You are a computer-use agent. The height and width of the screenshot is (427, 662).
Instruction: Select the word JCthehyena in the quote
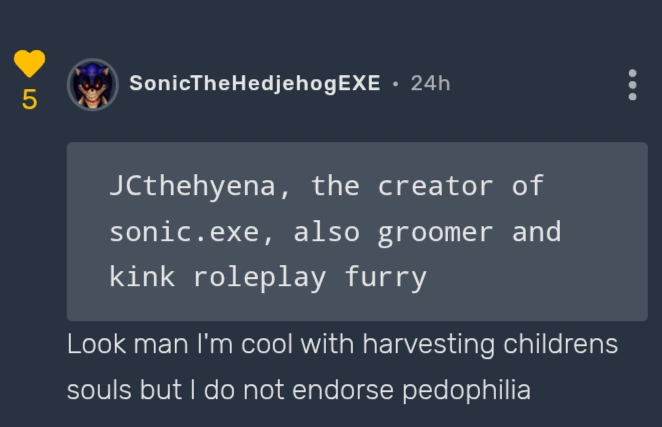193,186
